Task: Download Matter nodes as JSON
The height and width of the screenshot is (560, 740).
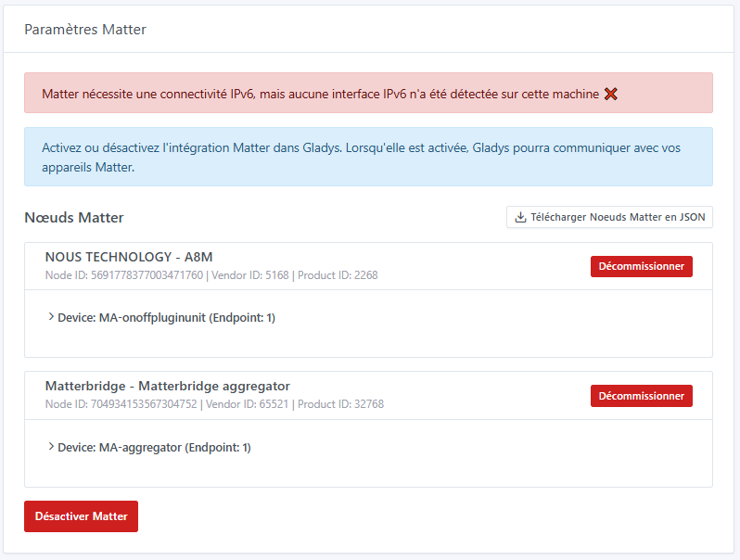Action: (x=609, y=218)
